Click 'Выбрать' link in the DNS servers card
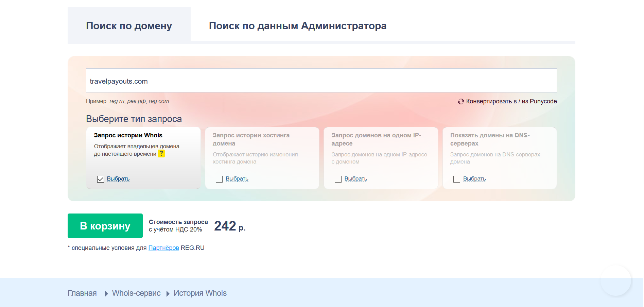This screenshot has width=644, height=307. [474, 179]
